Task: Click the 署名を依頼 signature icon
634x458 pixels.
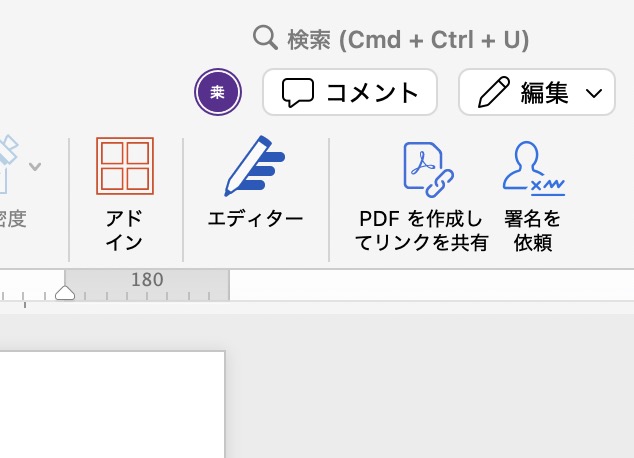Action: pos(533,167)
